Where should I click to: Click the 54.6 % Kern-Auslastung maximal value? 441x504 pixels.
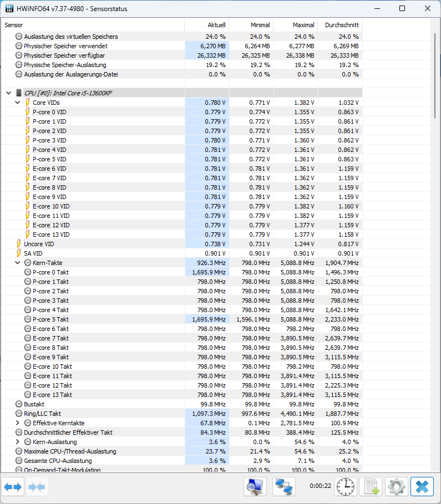305,442
